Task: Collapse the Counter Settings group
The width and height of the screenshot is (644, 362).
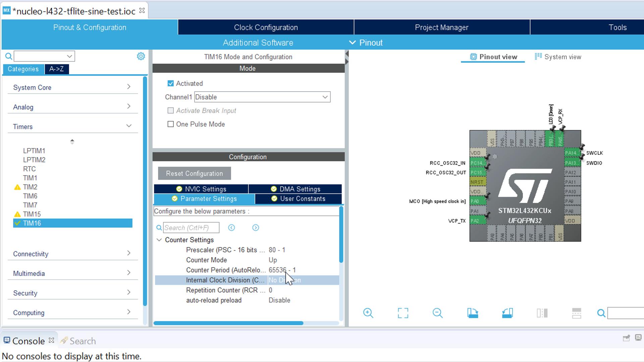Action: pos(159,240)
